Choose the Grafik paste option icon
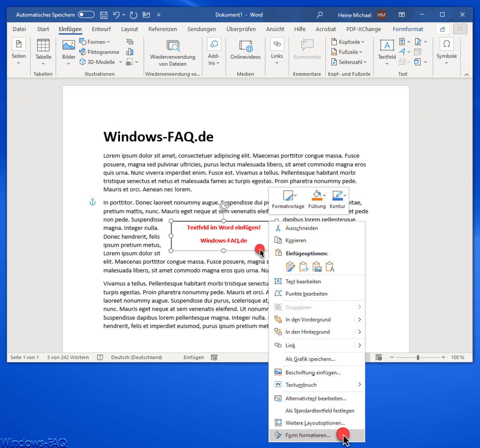This screenshot has width=480, height=448. point(316,266)
